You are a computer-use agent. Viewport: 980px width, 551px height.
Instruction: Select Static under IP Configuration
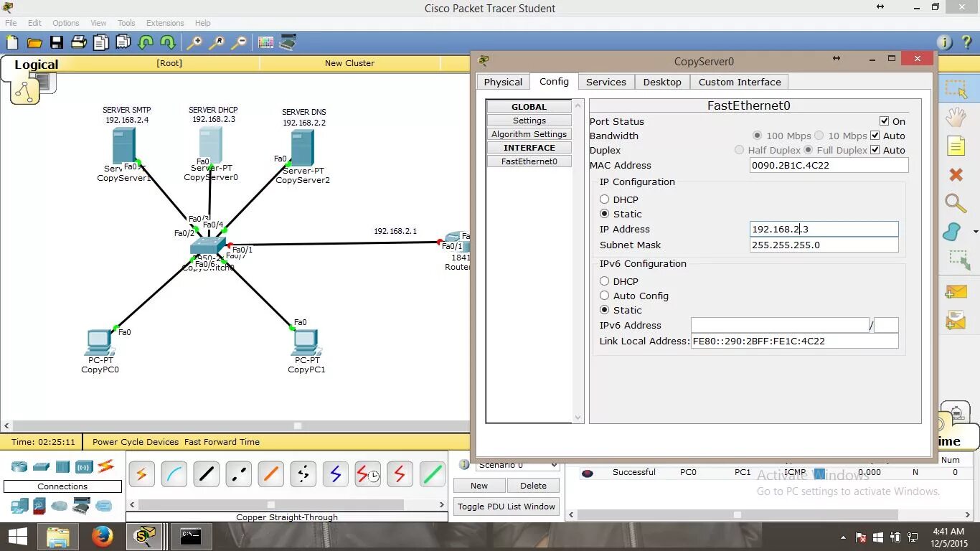click(604, 214)
